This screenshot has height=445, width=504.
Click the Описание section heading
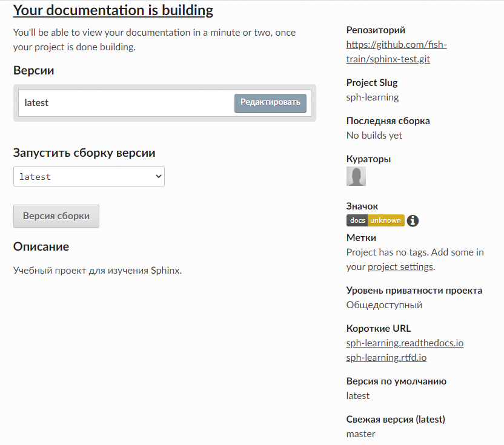tap(41, 246)
